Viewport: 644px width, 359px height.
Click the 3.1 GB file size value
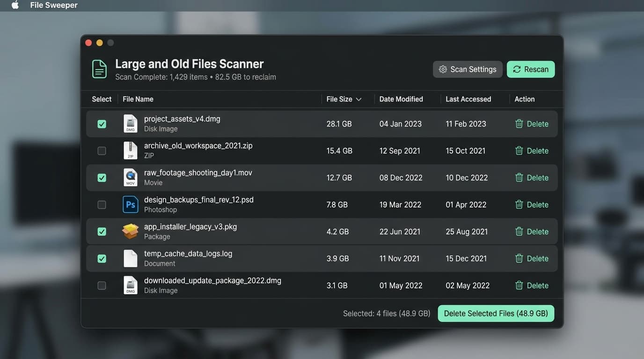[x=337, y=285]
